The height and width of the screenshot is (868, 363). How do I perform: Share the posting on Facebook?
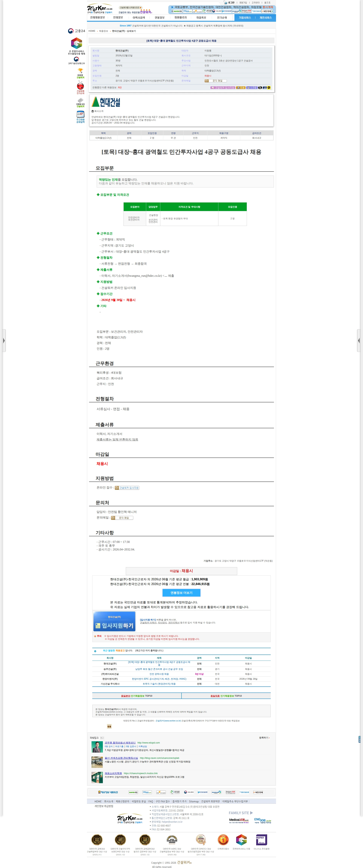coord(264,88)
